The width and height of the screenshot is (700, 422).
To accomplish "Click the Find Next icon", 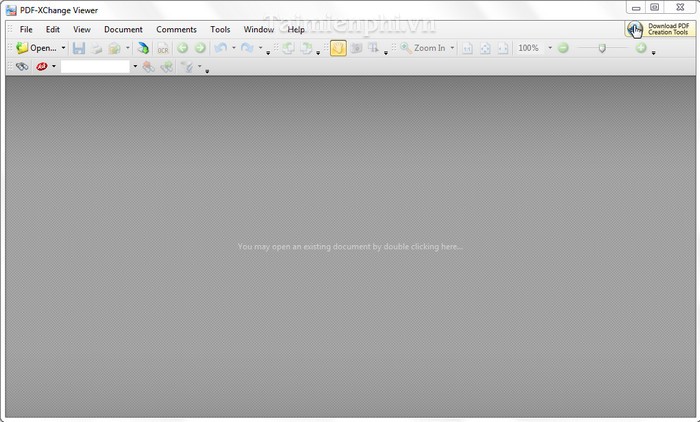I will pos(167,67).
